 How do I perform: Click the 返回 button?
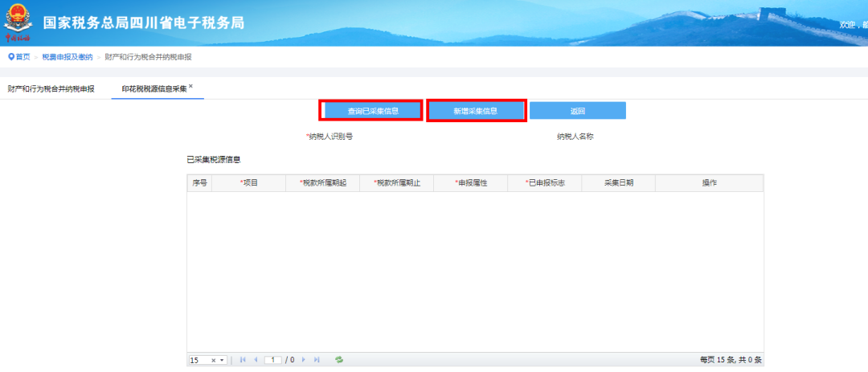tap(577, 111)
